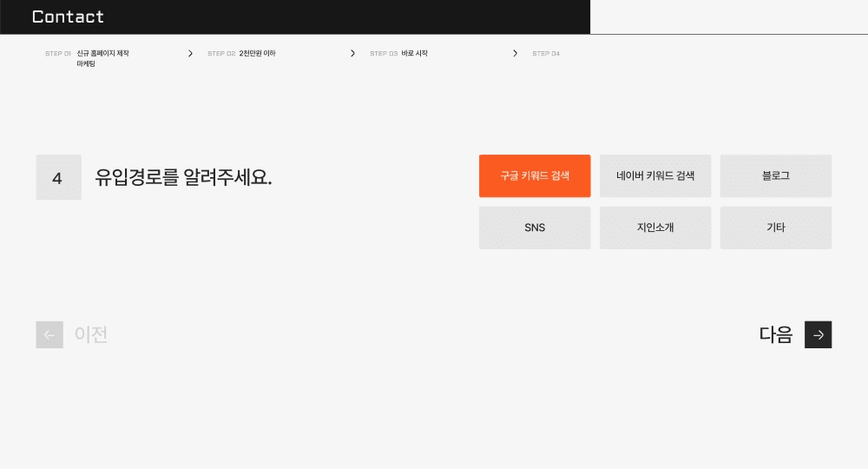The width and height of the screenshot is (868, 469).
Task: Choose the 네이버 키워드 검색 option
Action: pyautogui.click(x=655, y=176)
